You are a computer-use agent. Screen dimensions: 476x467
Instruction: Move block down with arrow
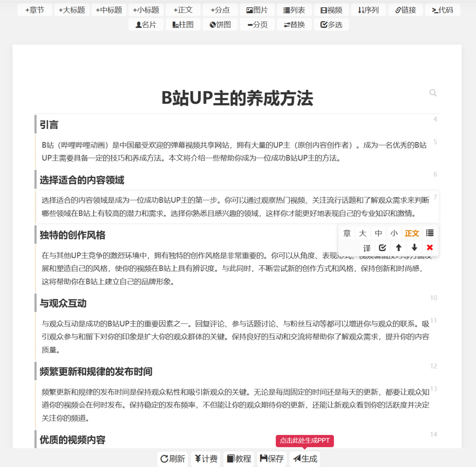(x=414, y=248)
